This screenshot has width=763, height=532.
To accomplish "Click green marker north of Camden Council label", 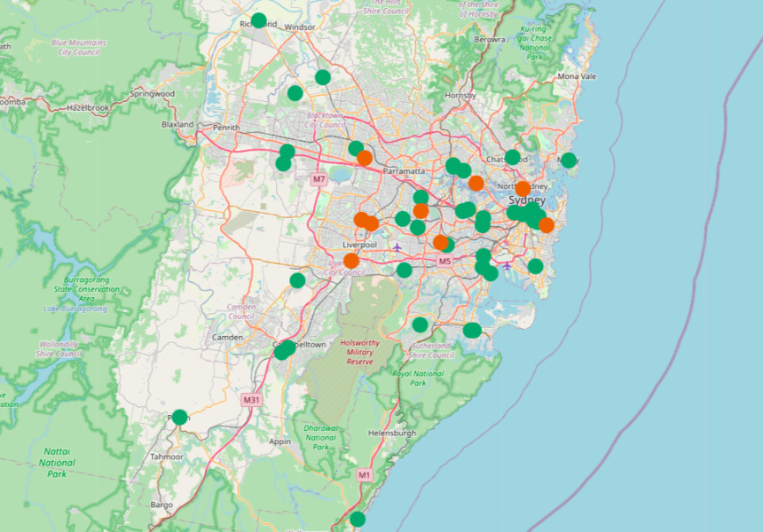I will [297, 280].
